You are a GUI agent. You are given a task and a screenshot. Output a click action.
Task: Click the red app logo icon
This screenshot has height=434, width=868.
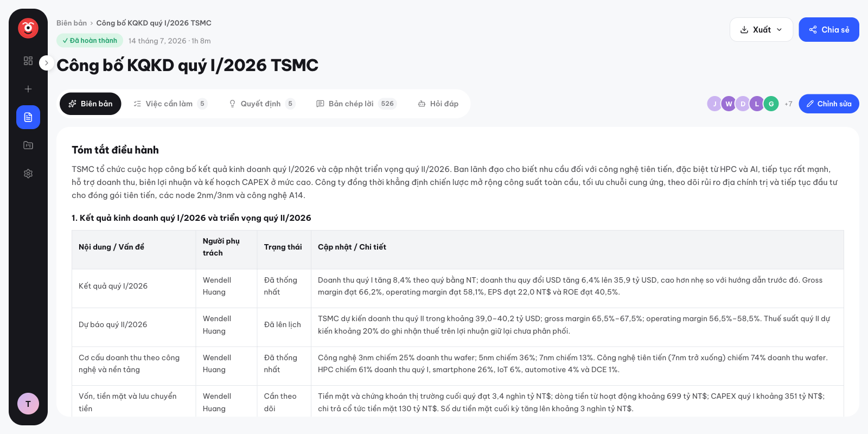click(x=28, y=28)
